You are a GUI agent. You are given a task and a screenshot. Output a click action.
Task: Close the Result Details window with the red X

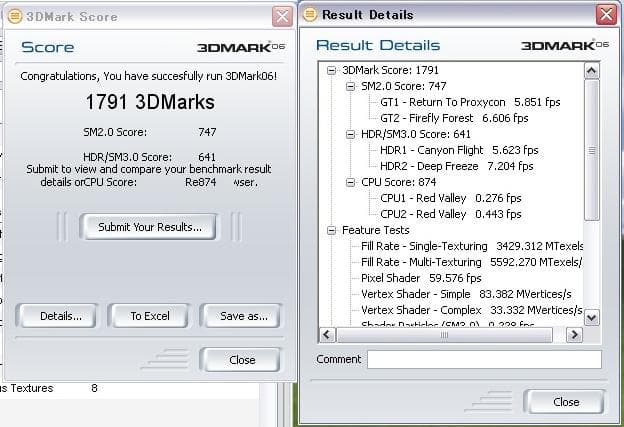(x=605, y=16)
